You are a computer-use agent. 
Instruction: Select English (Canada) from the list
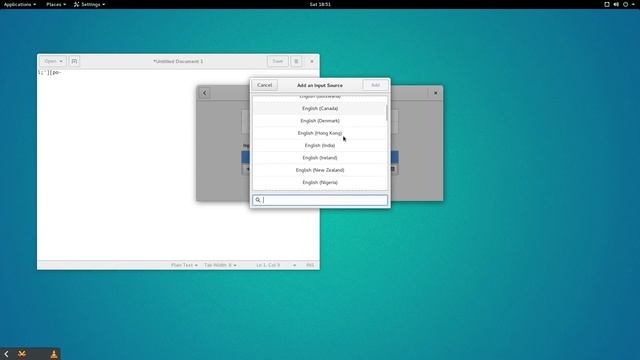pyautogui.click(x=320, y=109)
